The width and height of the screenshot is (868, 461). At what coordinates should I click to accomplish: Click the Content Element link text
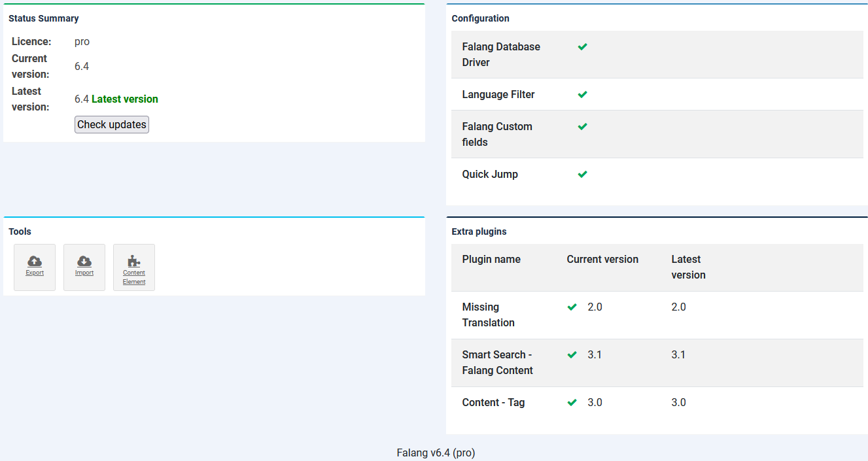134,277
